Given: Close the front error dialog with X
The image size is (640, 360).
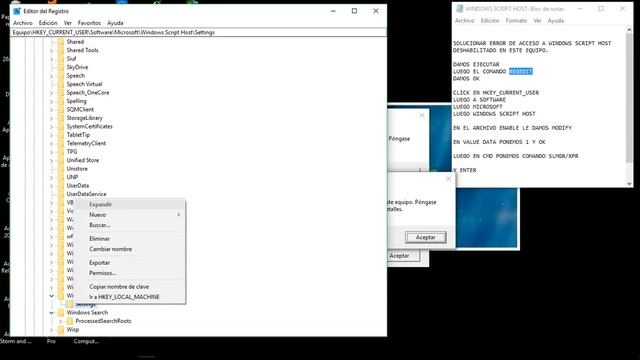Looking at the screenshot, I should [x=448, y=179].
